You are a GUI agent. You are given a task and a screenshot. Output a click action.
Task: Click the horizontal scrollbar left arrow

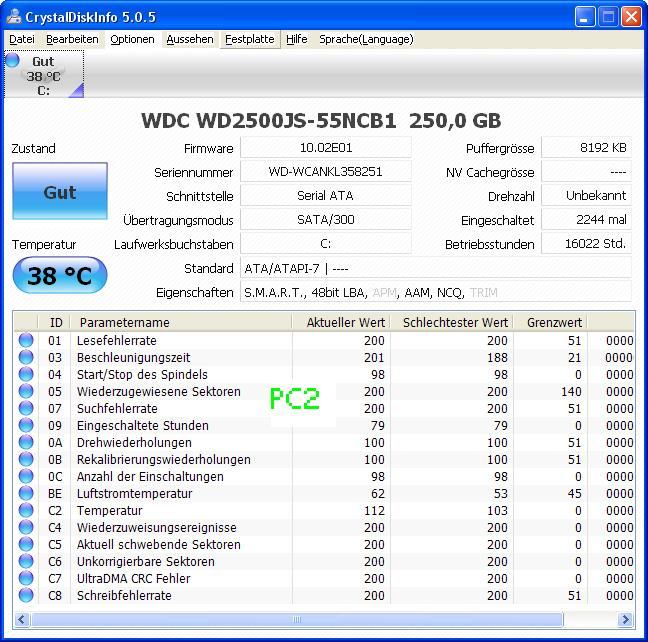(22, 619)
